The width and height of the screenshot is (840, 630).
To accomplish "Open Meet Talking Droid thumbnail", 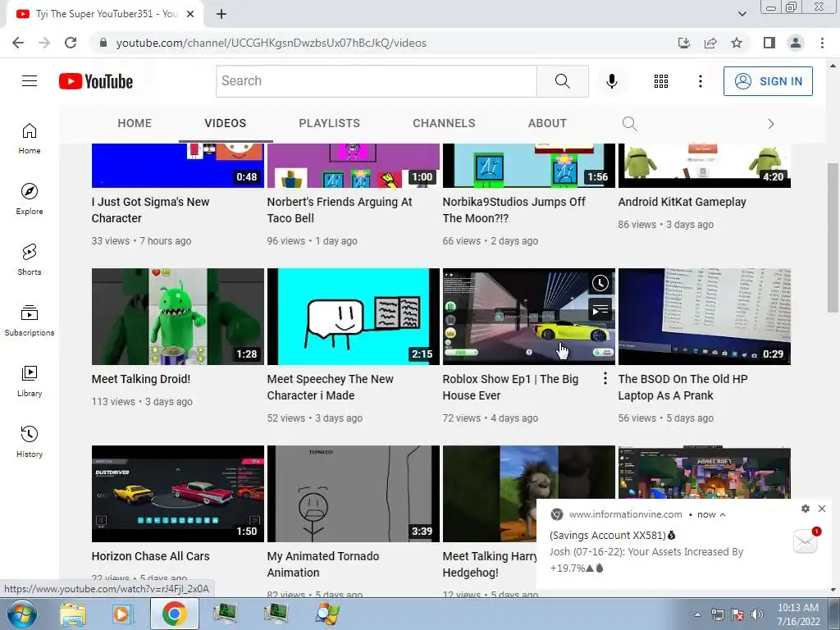I will pyautogui.click(x=178, y=317).
